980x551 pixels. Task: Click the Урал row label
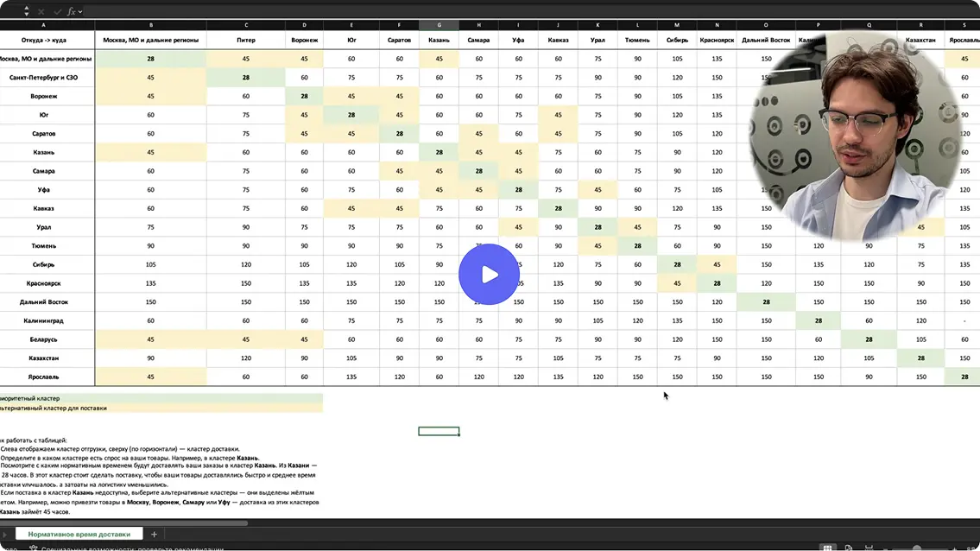tap(43, 227)
